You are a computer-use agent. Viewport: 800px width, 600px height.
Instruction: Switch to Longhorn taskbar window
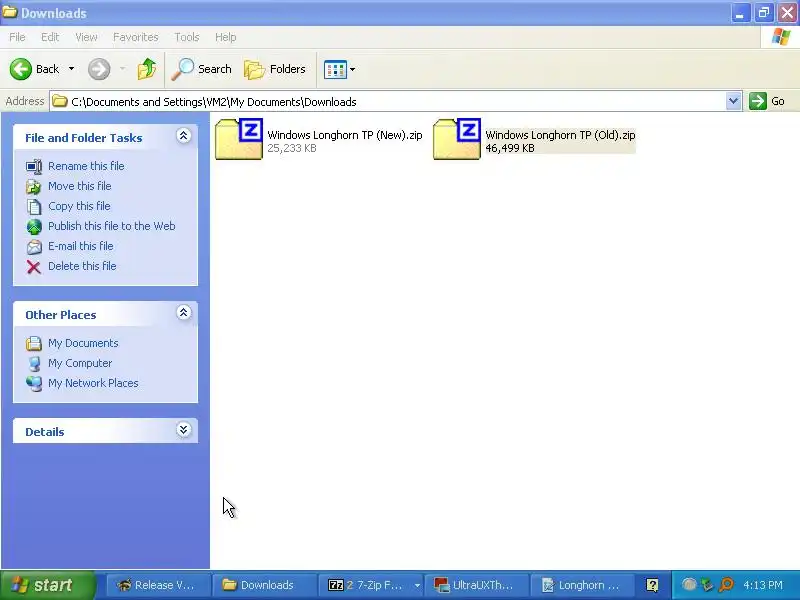(582, 585)
